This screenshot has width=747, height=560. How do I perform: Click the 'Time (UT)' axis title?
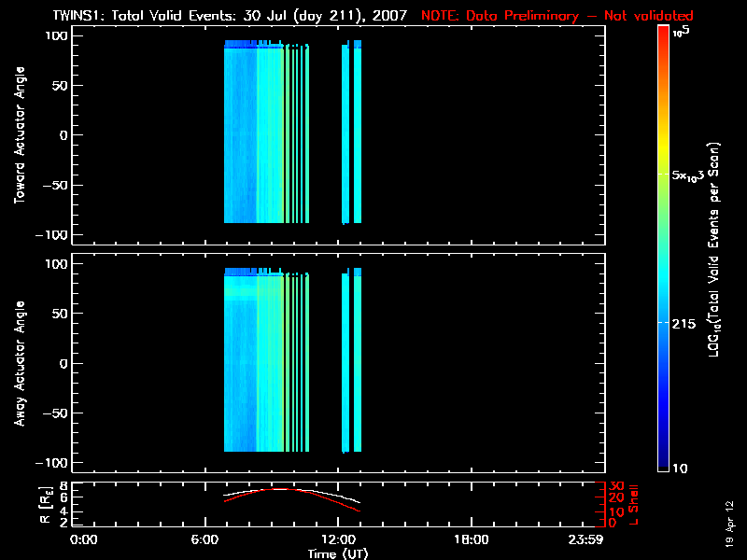(x=341, y=553)
